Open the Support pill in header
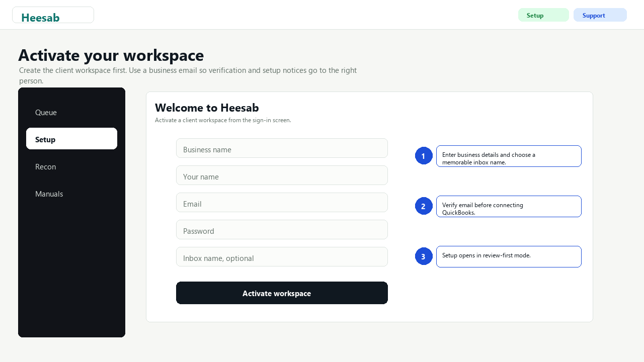644x362 pixels. coord(600,15)
